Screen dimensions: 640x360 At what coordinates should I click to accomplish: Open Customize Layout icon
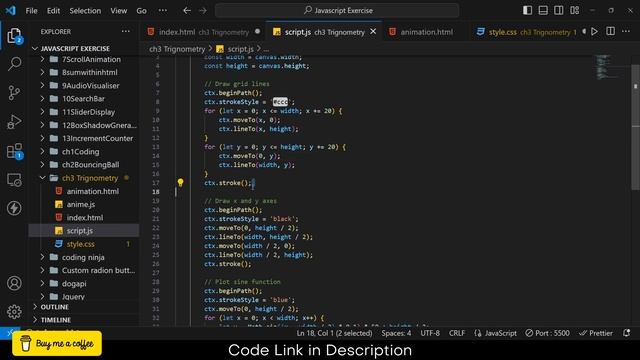pos(575,10)
